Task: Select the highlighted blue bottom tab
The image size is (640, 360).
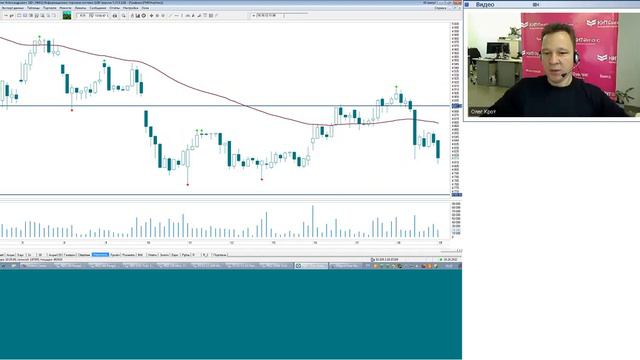Action: pos(100,255)
